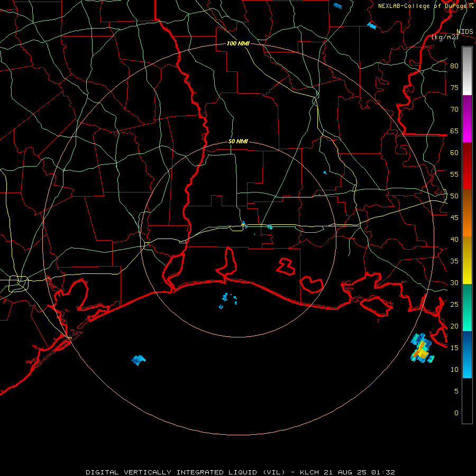476x476 pixels.
Task: Click the KLCH station identifier in caption
Action: pos(309,472)
